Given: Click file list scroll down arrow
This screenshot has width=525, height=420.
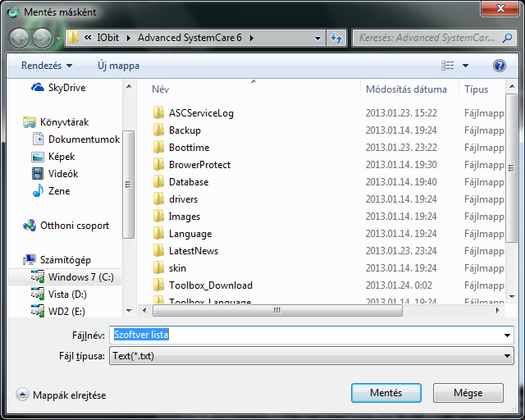Looking at the screenshot, I should [x=512, y=296].
